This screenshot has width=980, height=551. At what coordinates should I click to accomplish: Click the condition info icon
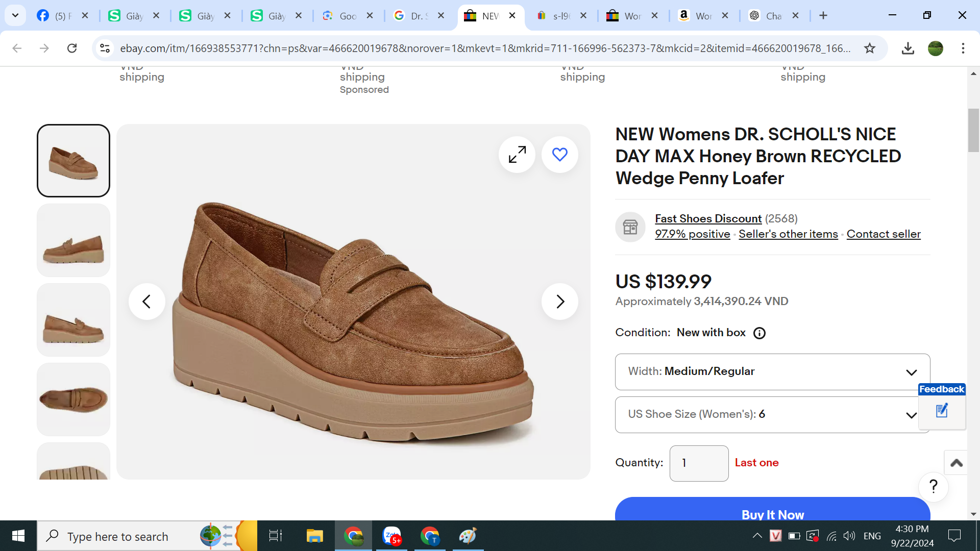[x=759, y=333]
